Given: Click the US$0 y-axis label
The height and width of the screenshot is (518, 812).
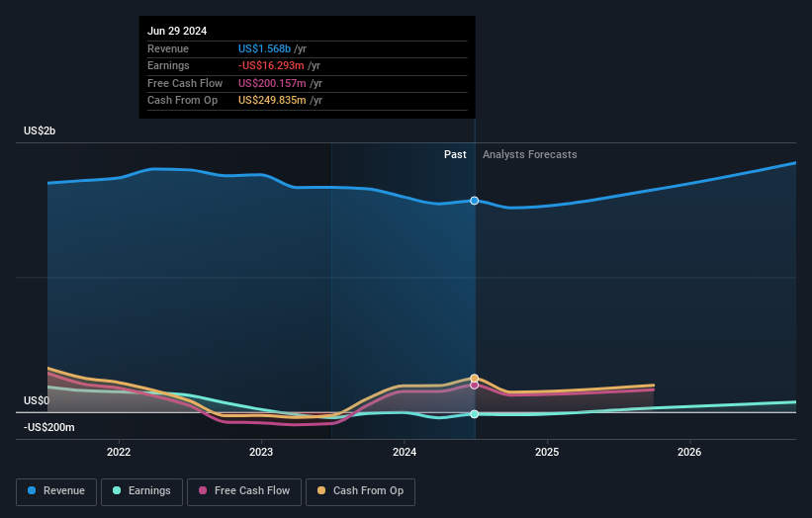Looking at the screenshot, I should (x=37, y=400).
